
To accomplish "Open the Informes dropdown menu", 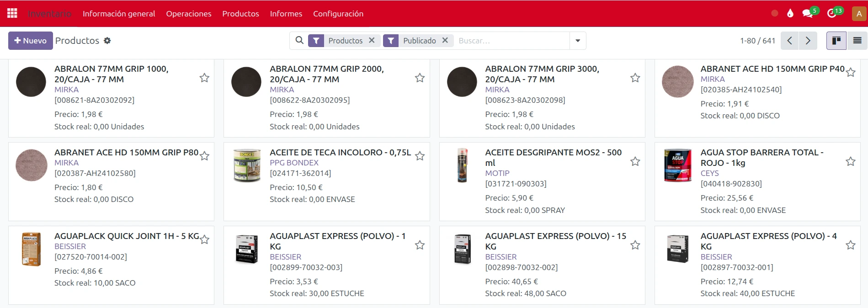I will tap(286, 14).
